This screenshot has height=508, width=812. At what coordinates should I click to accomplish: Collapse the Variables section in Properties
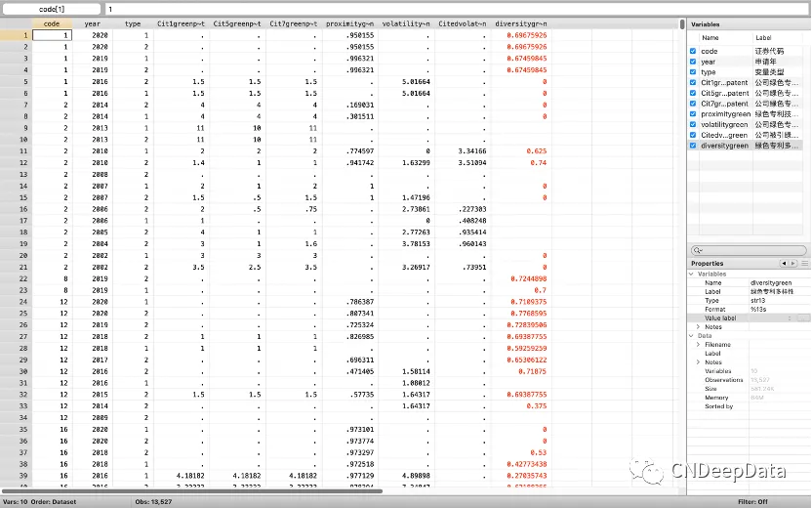point(692,274)
